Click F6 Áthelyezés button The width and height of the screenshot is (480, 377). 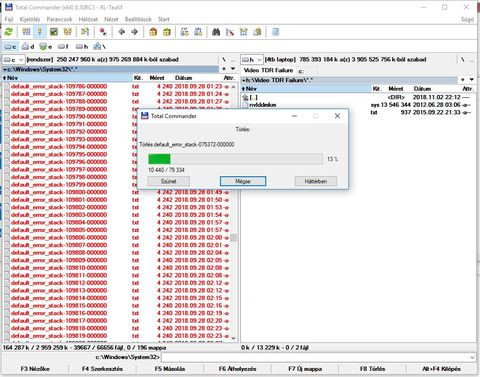point(237,369)
